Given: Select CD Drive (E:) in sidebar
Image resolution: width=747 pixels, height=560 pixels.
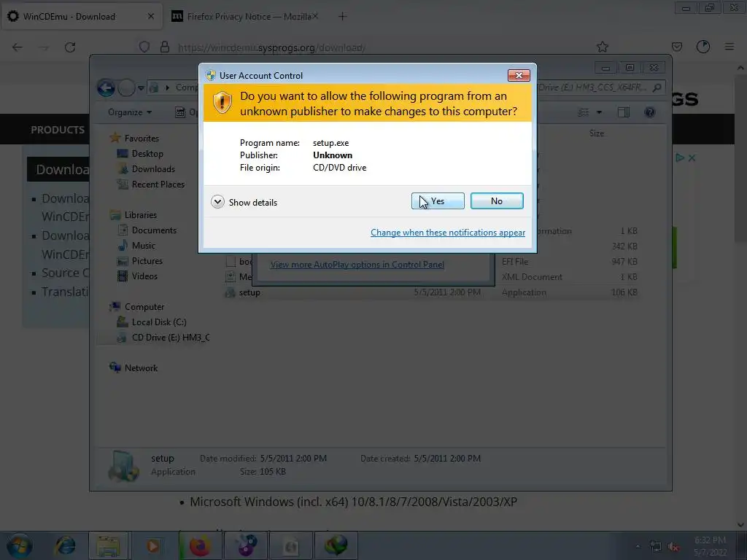Looking at the screenshot, I should (163, 338).
